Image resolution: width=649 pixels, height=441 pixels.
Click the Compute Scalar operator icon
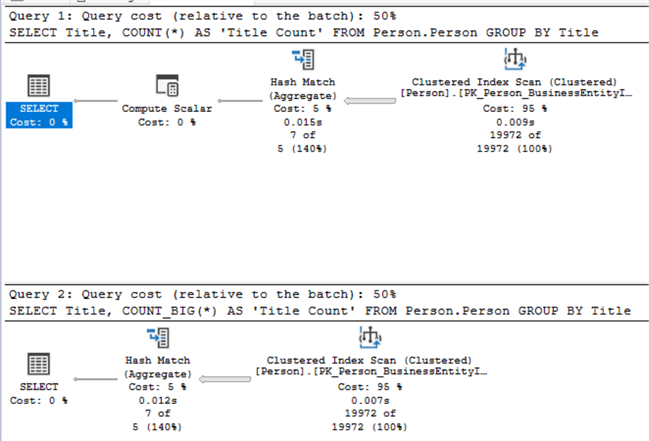[x=167, y=85]
